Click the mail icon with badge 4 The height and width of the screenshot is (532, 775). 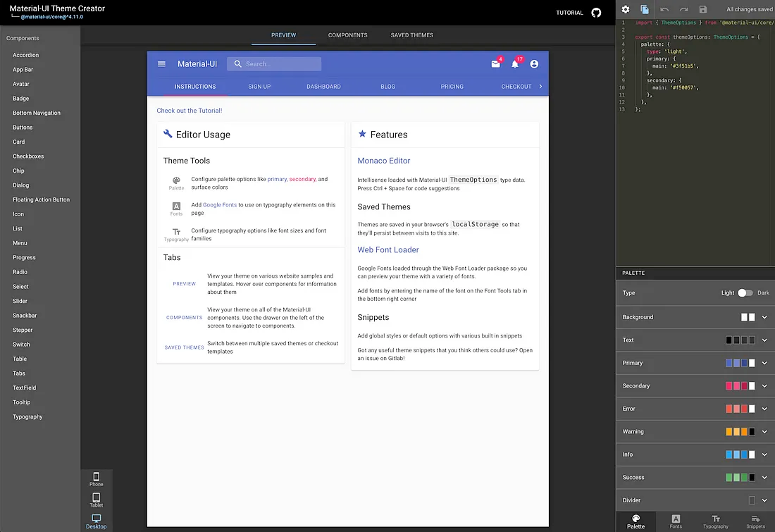coord(495,64)
